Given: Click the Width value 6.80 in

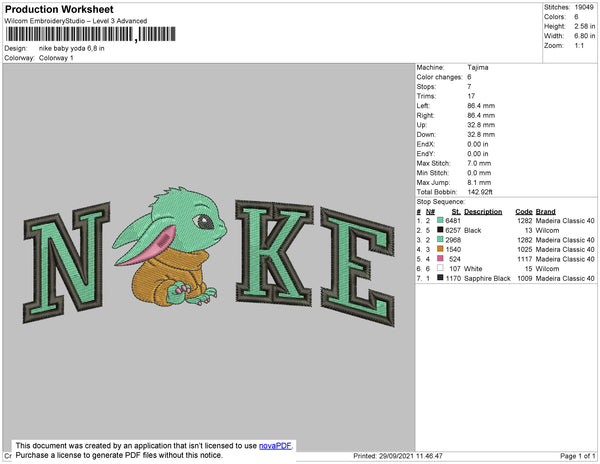Looking at the screenshot, I should click(x=584, y=36).
